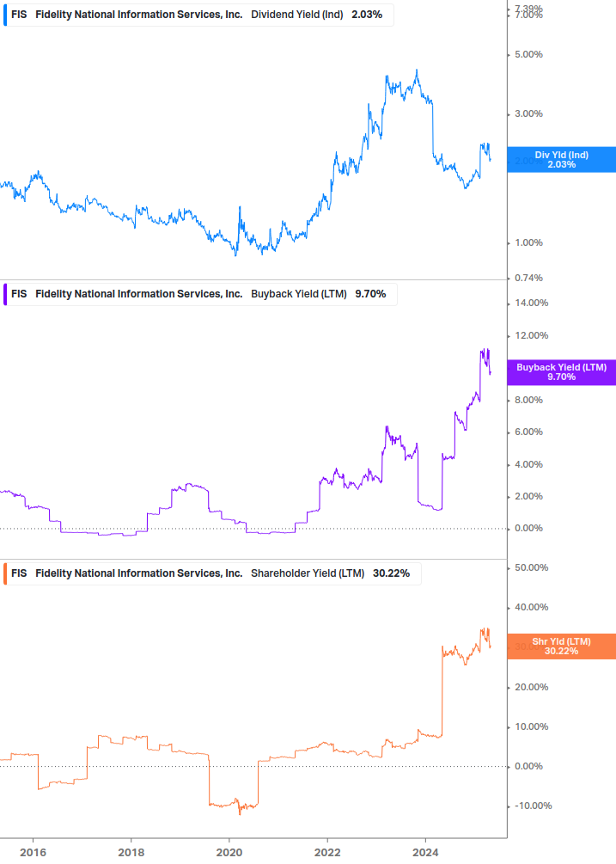Click Fidelity National name in Shareholder Yield legend
Image resolution: width=616 pixels, height=864 pixels.
138,573
